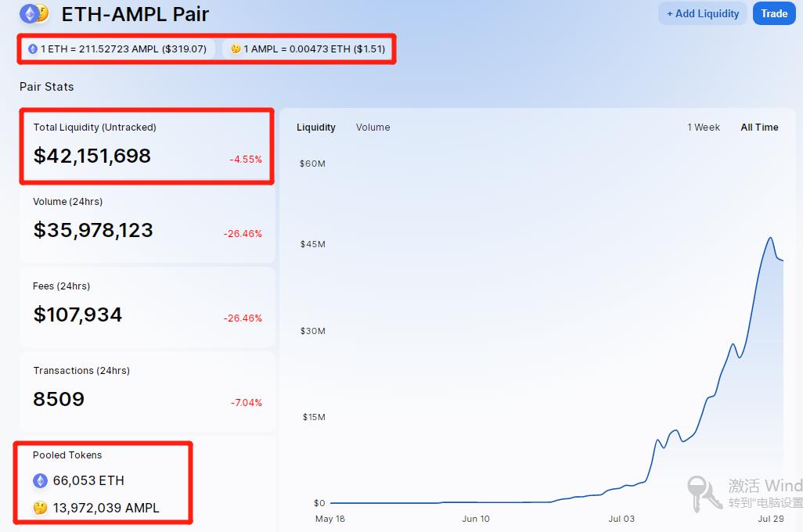Click the Volume (24hrs) label
Viewport: 803px width, 532px height.
click(67, 202)
